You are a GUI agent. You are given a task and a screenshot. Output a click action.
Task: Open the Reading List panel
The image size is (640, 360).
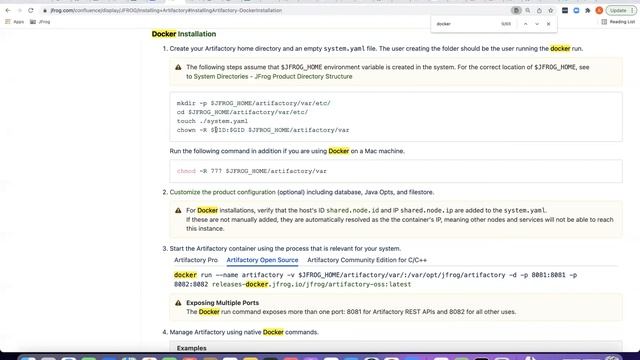coord(618,22)
